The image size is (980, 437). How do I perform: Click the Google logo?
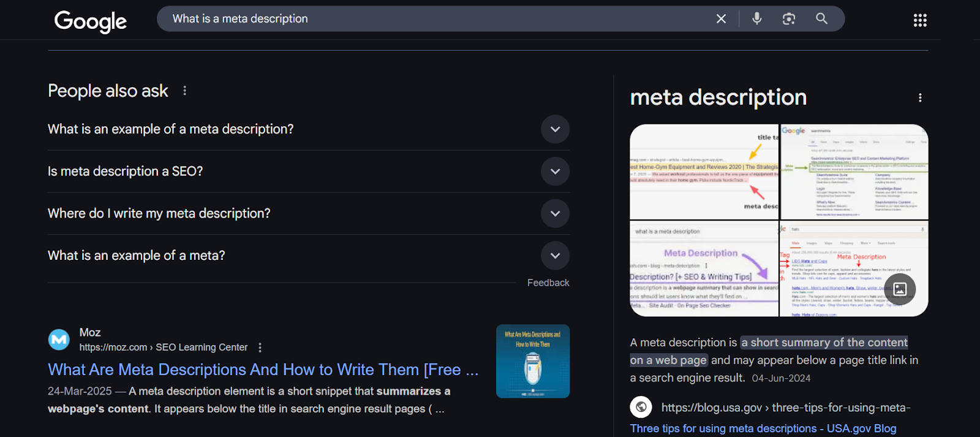91,21
